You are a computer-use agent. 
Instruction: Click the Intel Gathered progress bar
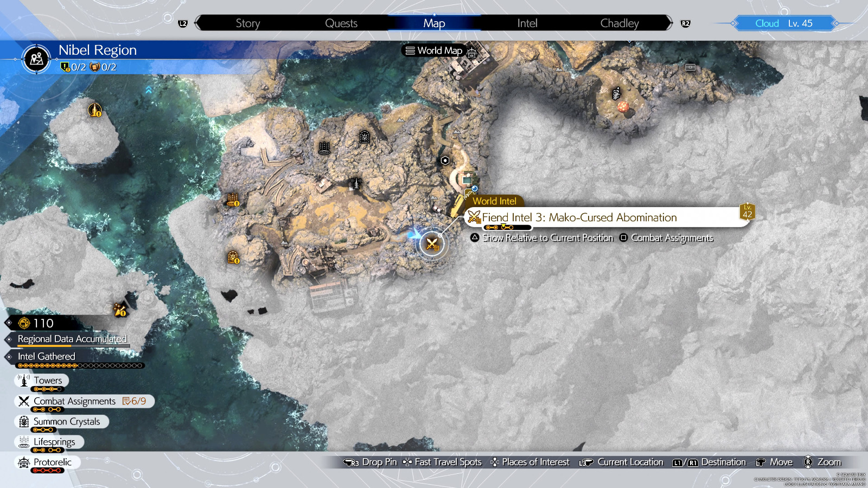80,366
